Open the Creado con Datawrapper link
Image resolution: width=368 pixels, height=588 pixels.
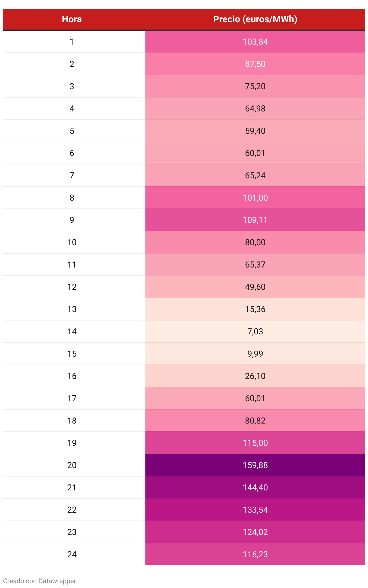pyautogui.click(x=40, y=581)
